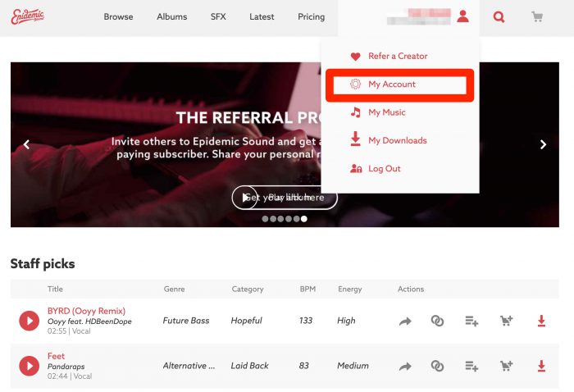Download the Feet track
The width and height of the screenshot is (574, 392).
(x=541, y=366)
